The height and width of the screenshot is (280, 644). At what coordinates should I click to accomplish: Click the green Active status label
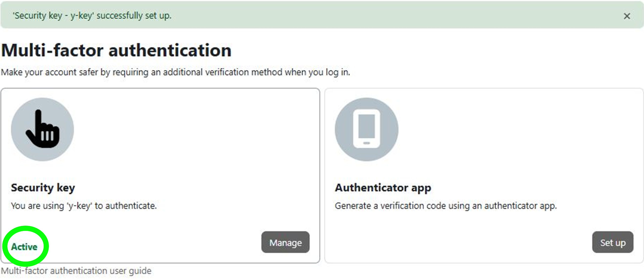point(24,247)
